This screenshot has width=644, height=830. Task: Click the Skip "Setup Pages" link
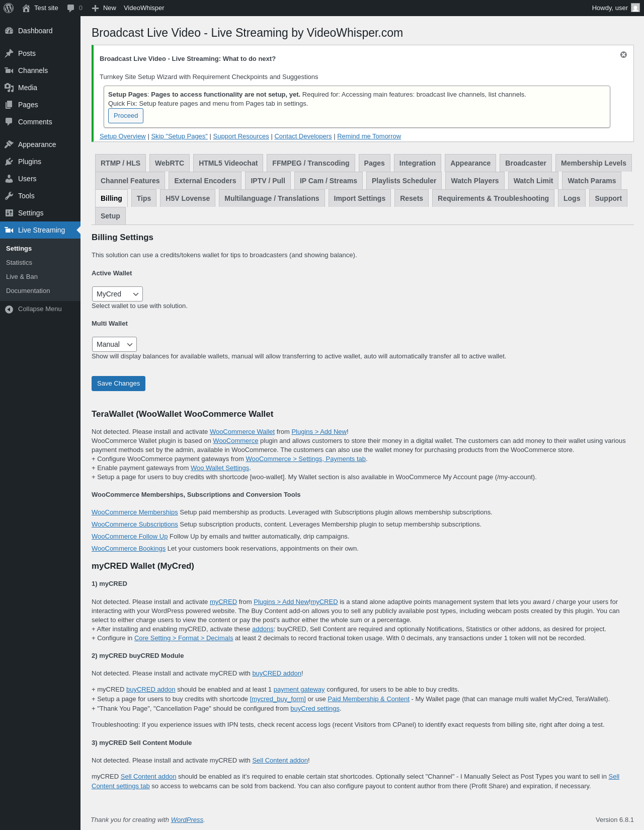(x=180, y=136)
